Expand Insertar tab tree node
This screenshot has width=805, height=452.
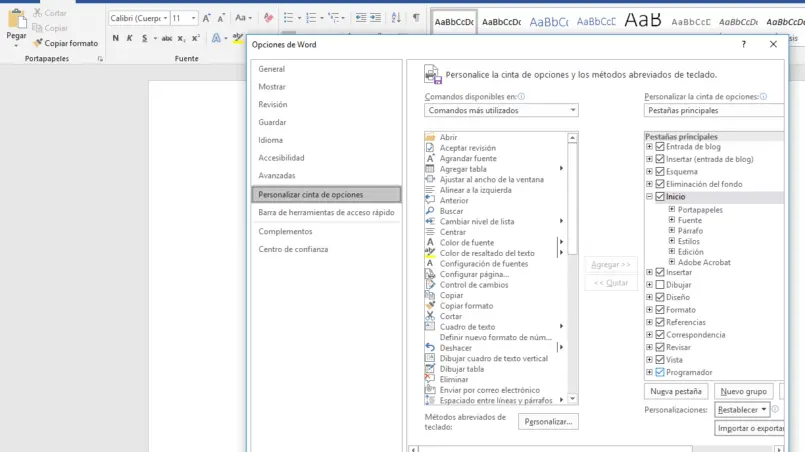coord(649,272)
